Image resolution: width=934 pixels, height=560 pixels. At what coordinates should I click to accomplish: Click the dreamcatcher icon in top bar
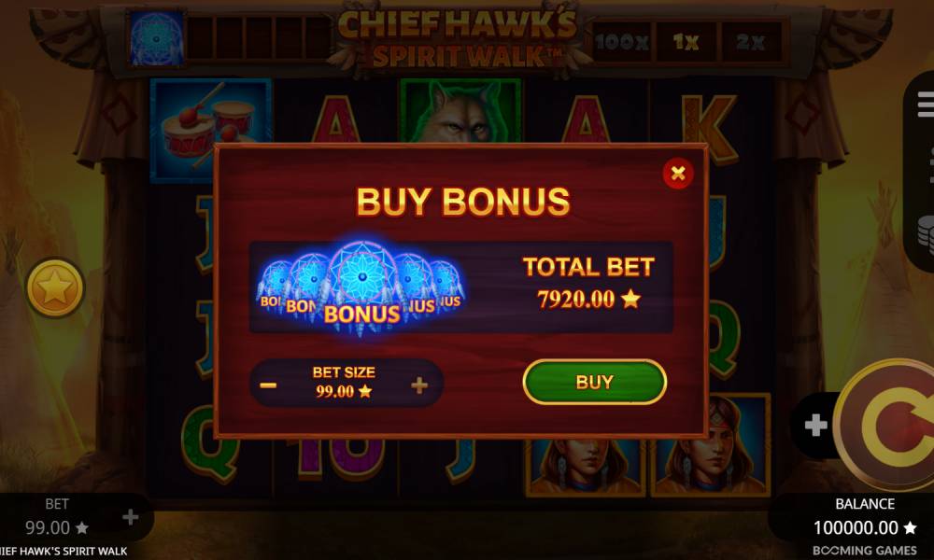(x=157, y=39)
